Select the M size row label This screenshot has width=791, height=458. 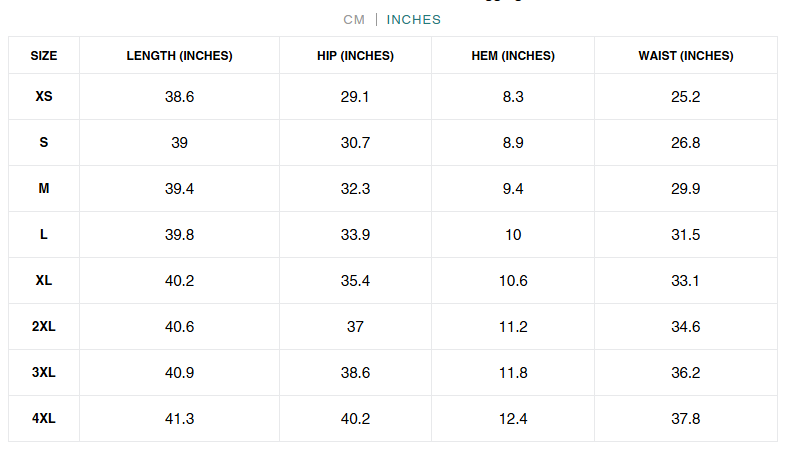[x=44, y=189]
